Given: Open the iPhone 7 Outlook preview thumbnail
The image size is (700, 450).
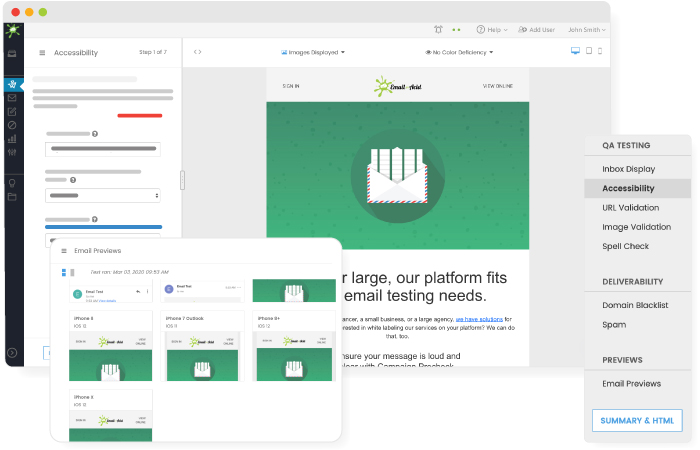Looking at the screenshot, I should click(203, 346).
